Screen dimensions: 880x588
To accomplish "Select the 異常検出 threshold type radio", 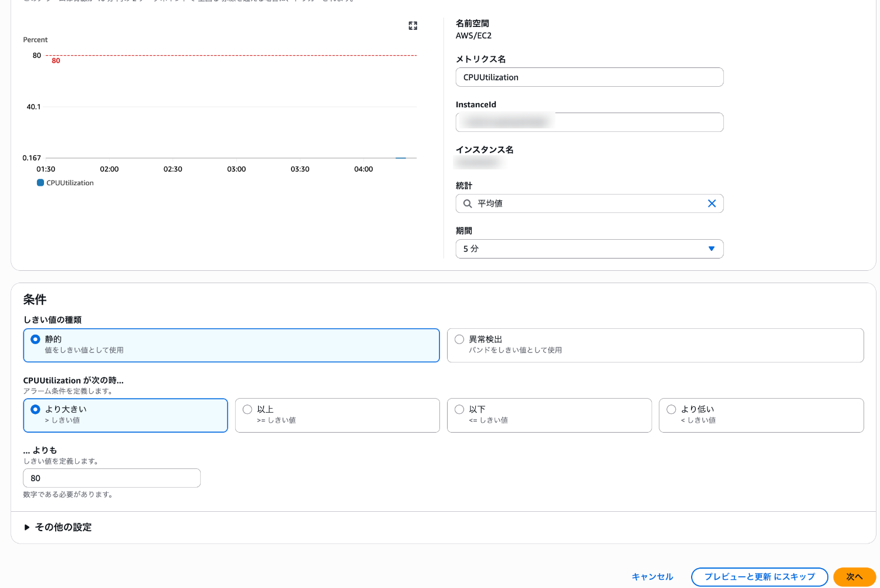I will click(459, 339).
